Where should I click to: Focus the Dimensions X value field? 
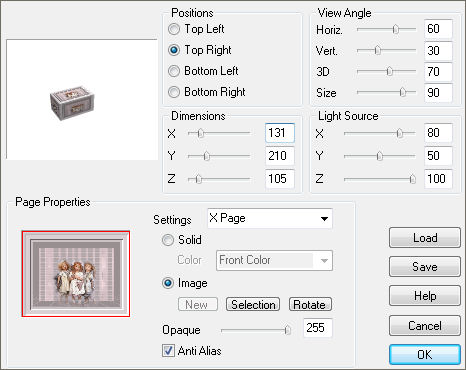(x=280, y=133)
